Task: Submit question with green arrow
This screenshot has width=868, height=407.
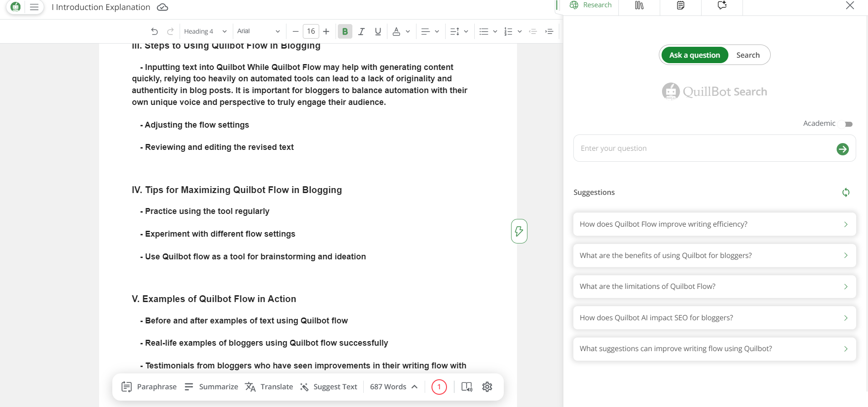Action: [x=843, y=149]
